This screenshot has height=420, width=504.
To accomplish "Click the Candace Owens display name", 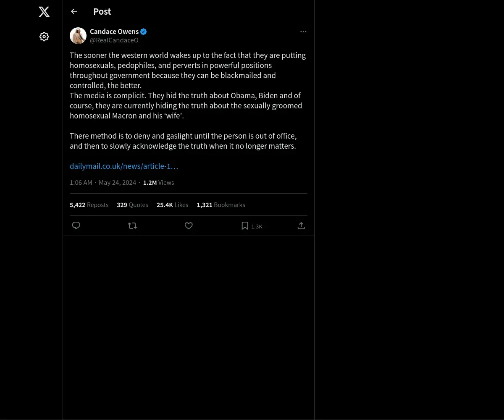I will coord(114,31).
